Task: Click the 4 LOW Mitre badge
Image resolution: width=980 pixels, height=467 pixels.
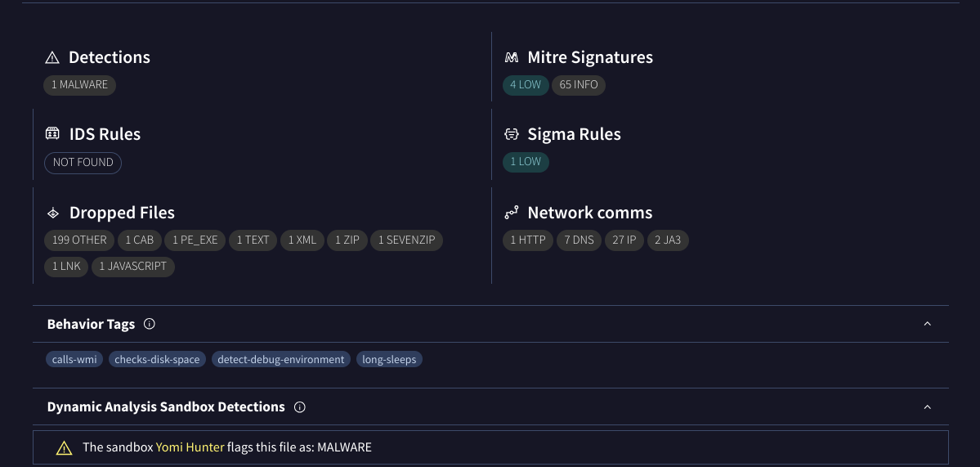Action: click(x=526, y=85)
